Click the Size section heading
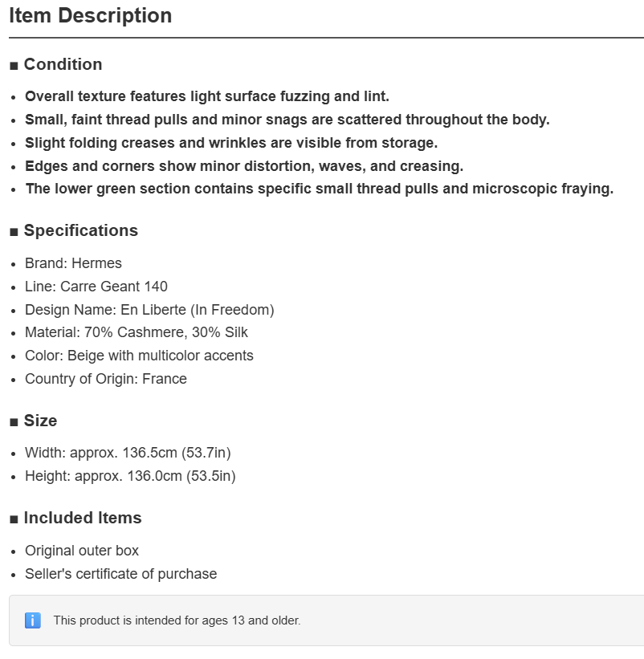The height and width of the screenshot is (659, 644). 40,421
